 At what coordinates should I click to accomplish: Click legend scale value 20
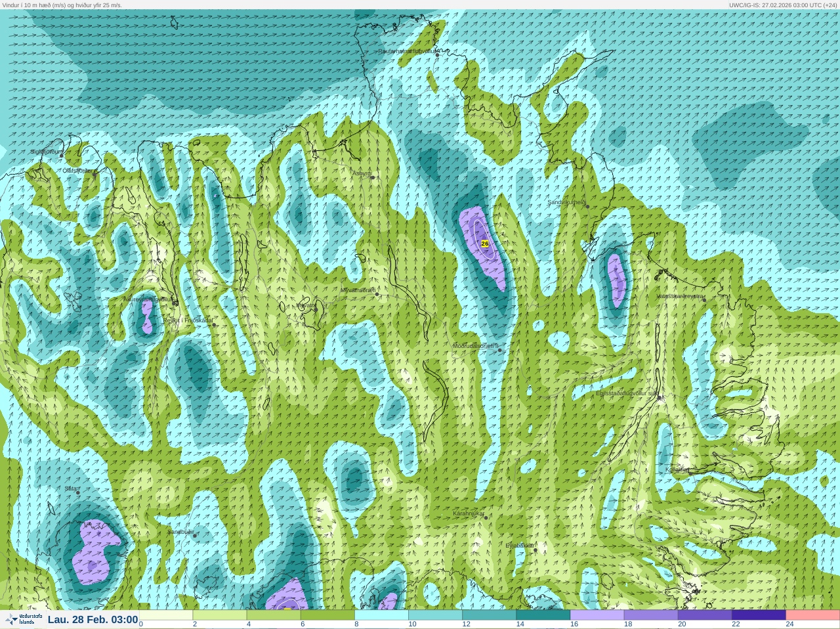click(682, 624)
